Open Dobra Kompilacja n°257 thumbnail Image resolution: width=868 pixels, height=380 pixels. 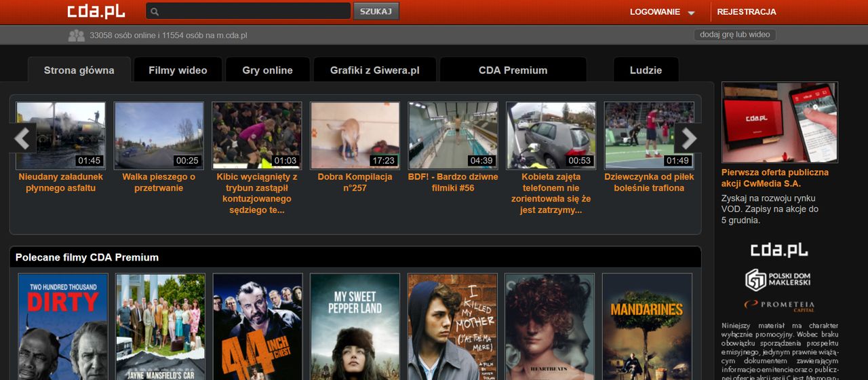click(355, 136)
